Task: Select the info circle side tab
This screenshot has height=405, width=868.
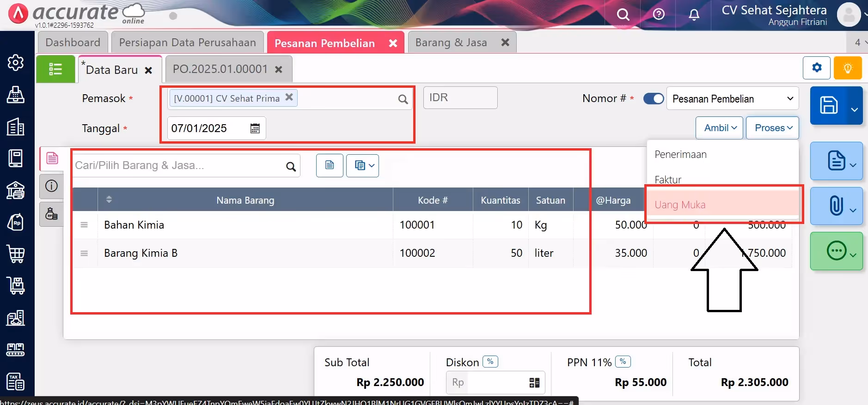Action: pos(52,186)
